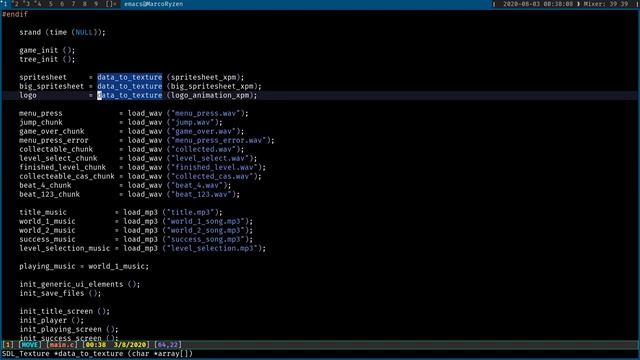
Task: Click the collectable_chunk variable
Action: 56,149
